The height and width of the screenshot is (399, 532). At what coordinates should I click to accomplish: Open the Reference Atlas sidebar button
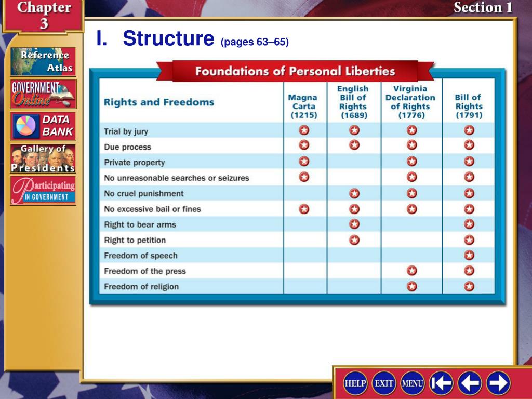[x=43, y=61]
